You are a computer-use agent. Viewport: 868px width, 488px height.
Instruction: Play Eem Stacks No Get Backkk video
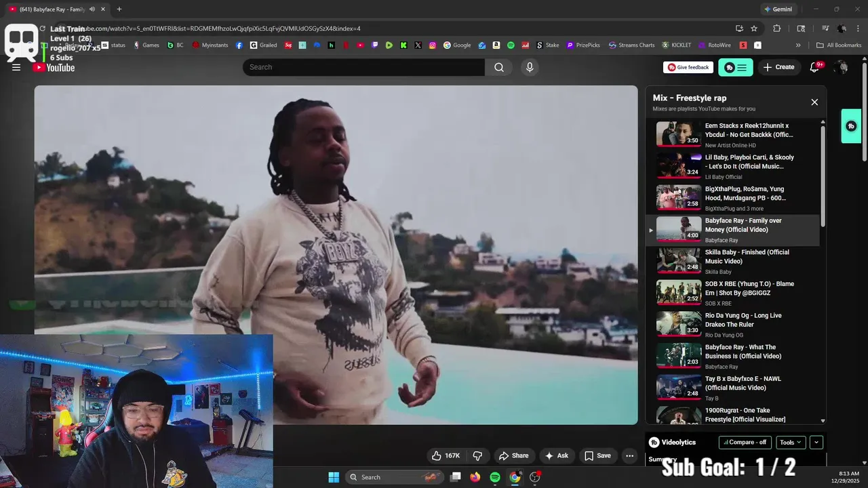click(733, 135)
